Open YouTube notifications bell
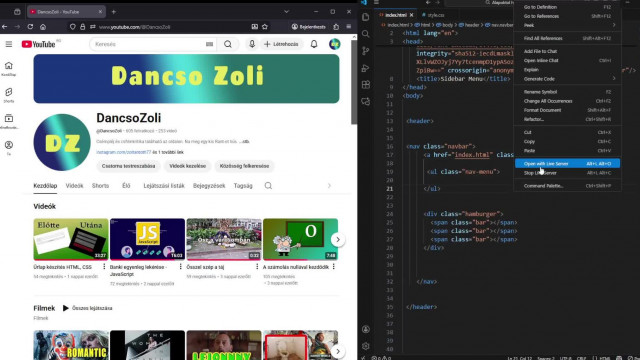 tap(314, 44)
